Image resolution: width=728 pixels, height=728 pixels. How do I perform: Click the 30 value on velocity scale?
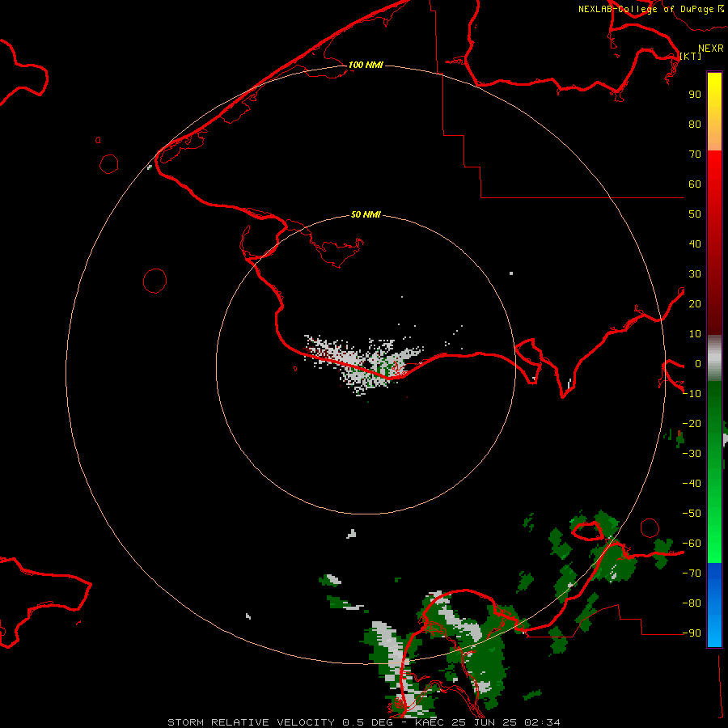coord(695,274)
